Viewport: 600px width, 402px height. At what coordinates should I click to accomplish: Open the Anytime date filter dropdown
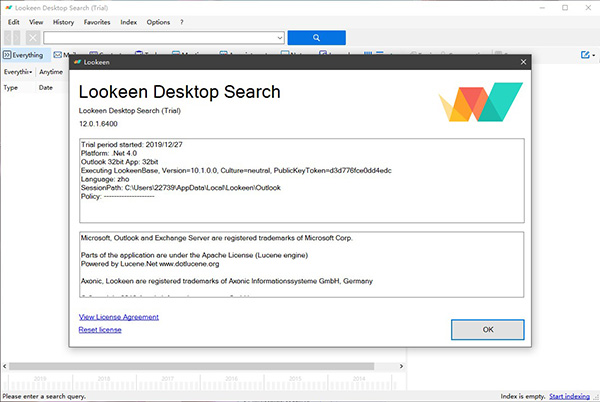point(52,72)
